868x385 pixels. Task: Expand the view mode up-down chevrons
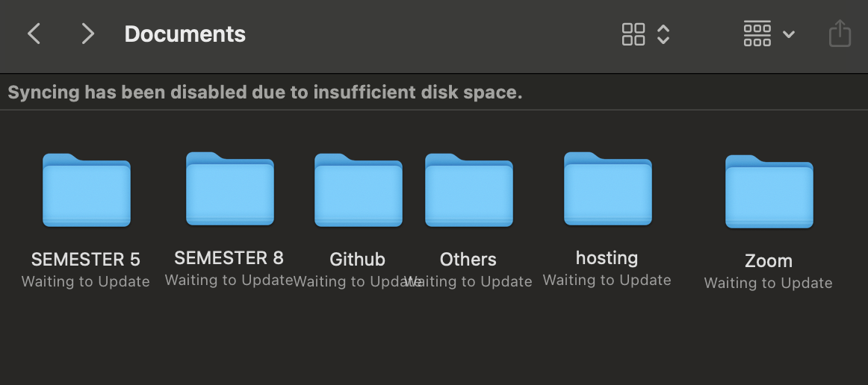(663, 34)
